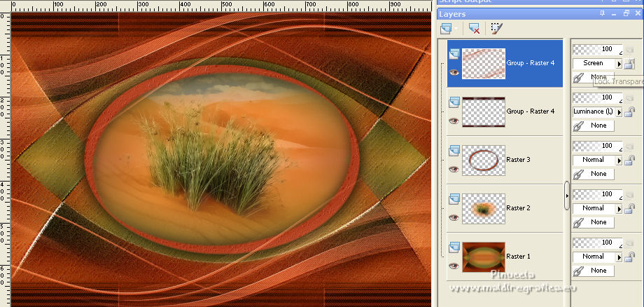
Task: Open the new layer type dropdown arrow
Action: [456, 29]
